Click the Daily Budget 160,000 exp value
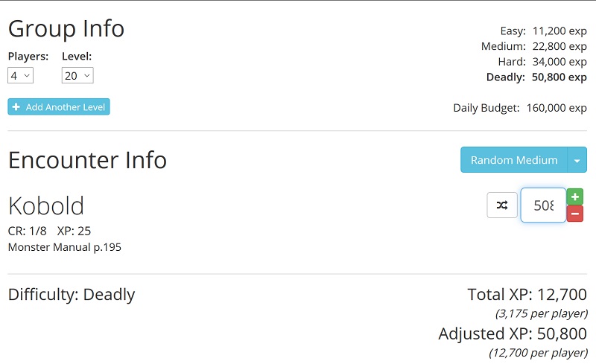596x364 pixels. (x=557, y=108)
